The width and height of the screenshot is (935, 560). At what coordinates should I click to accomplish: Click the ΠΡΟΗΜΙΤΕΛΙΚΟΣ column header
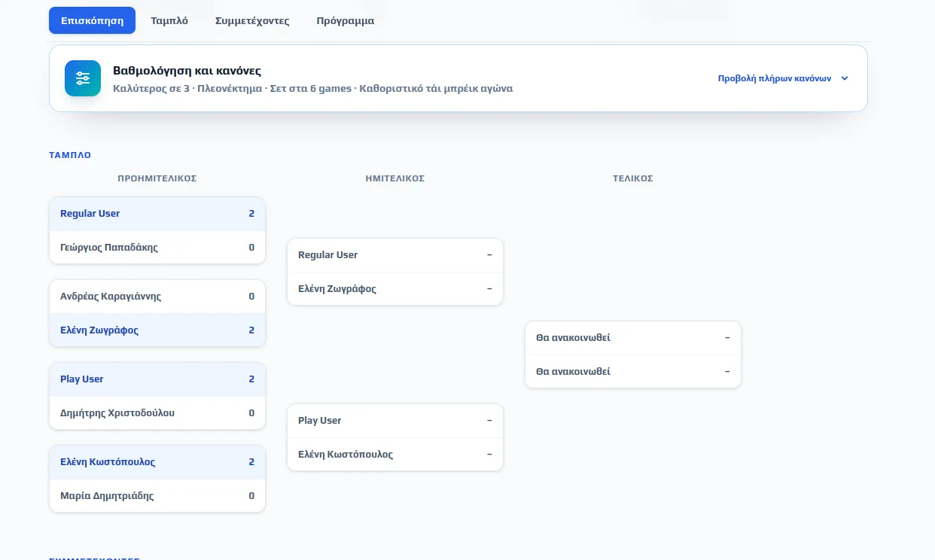(157, 178)
